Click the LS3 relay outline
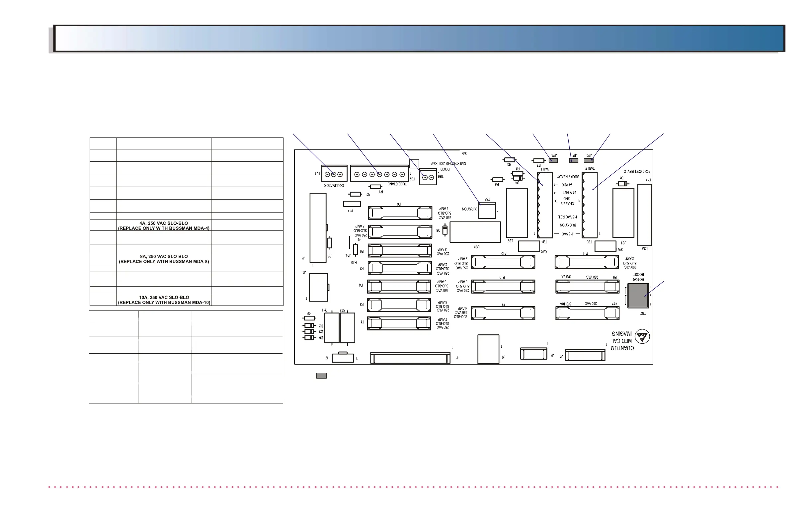This screenshot has height=526, width=812. (x=475, y=232)
